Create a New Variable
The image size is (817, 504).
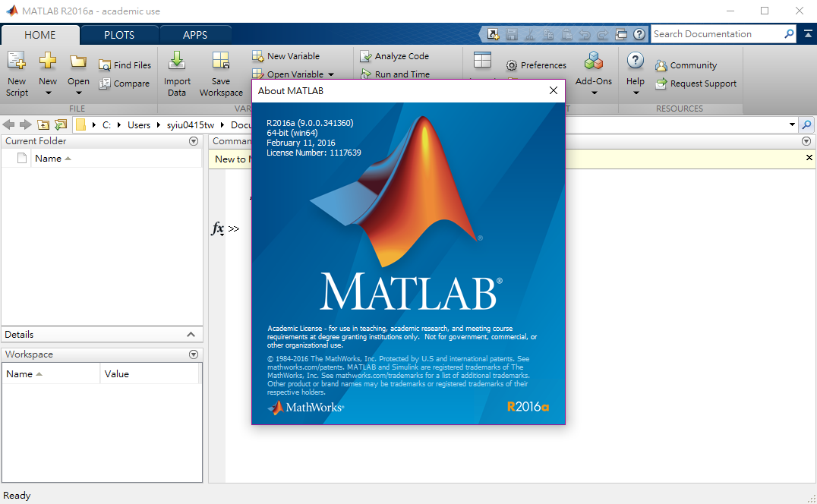tap(286, 55)
